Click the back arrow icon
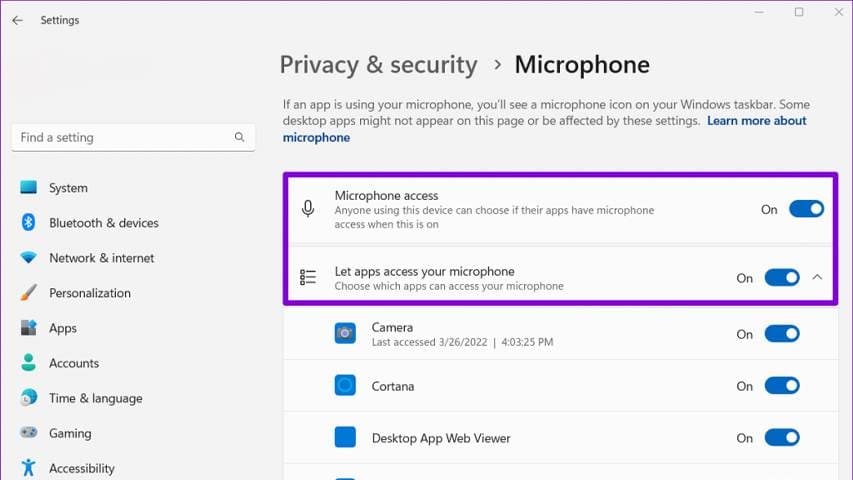Image resolution: width=853 pixels, height=480 pixels. tap(17, 21)
